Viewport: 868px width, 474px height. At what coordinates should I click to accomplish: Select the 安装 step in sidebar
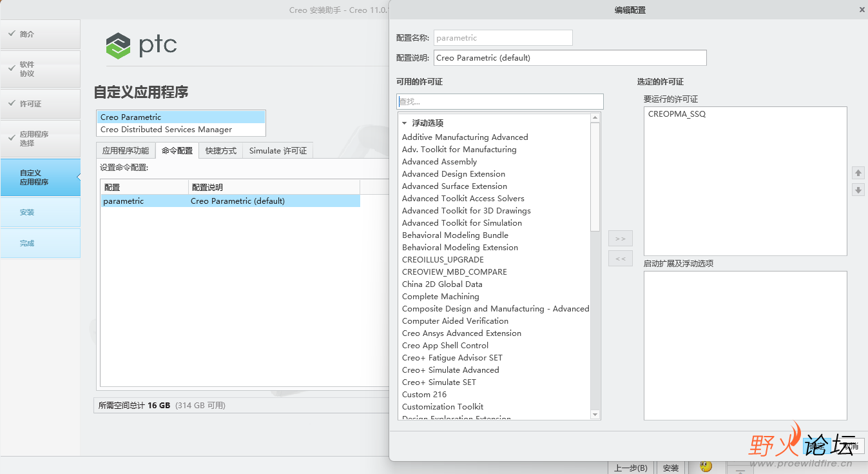pos(40,212)
